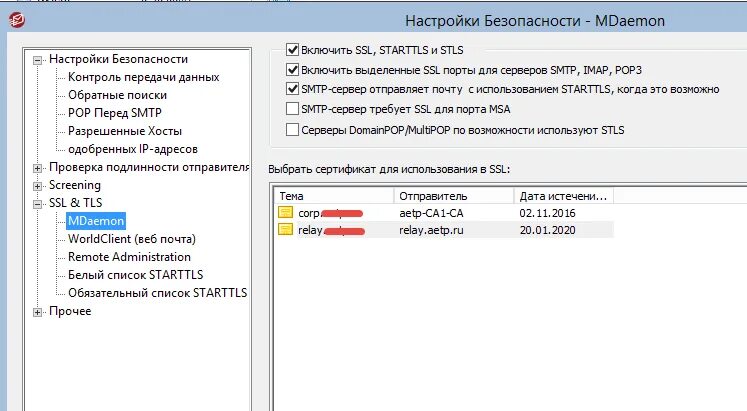Expand the Screening tree node
Screen dimensions: 747x411
coord(37,186)
